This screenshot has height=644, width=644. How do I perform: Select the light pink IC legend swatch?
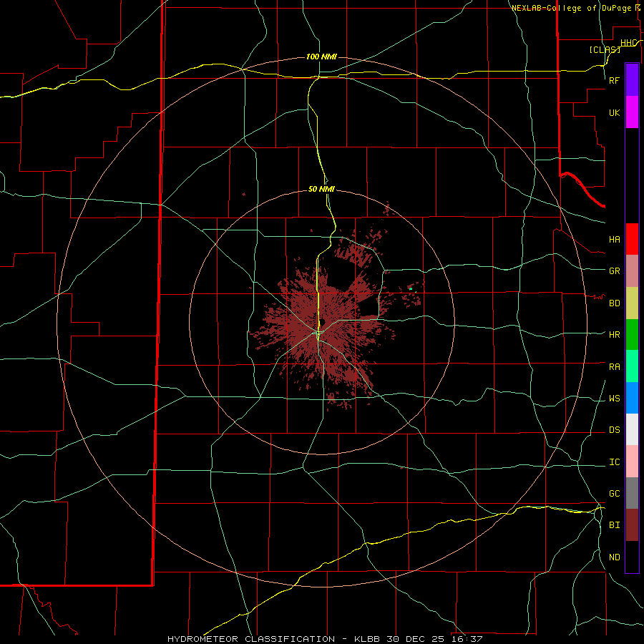tap(632, 462)
